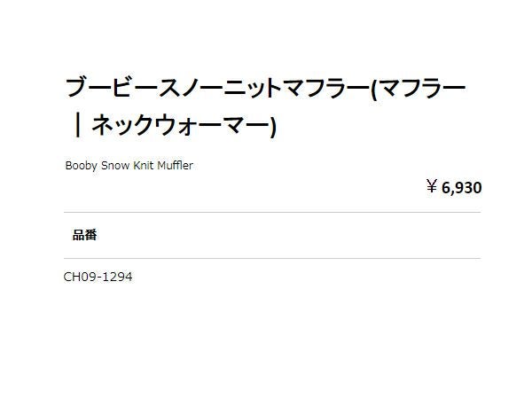Click the "Booby Snow Knit Muffler" subtitle
This screenshot has height=399, width=532.
(129, 166)
